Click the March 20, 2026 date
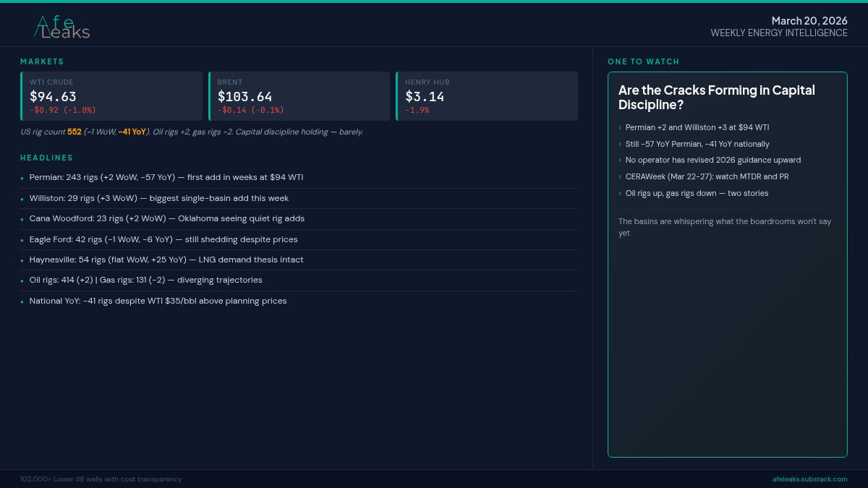 point(809,21)
